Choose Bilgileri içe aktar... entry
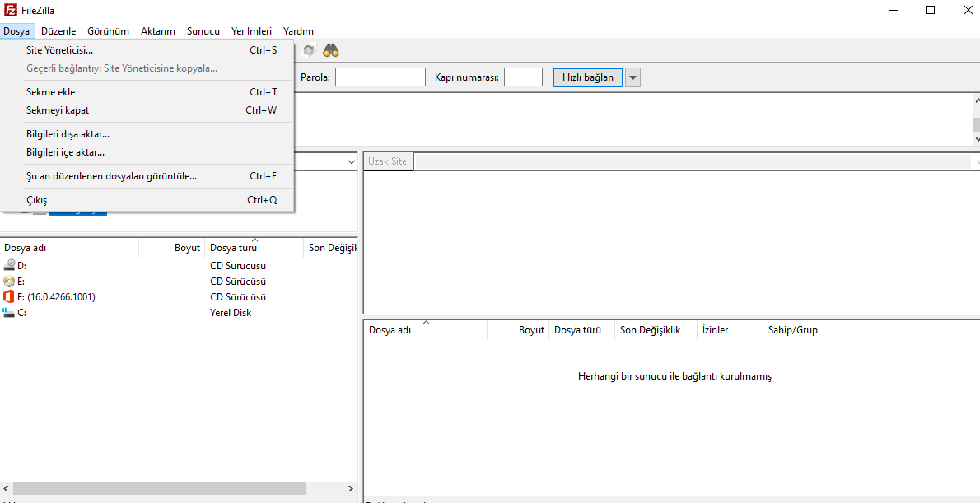The height and width of the screenshot is (503, 980). [147, 151]
